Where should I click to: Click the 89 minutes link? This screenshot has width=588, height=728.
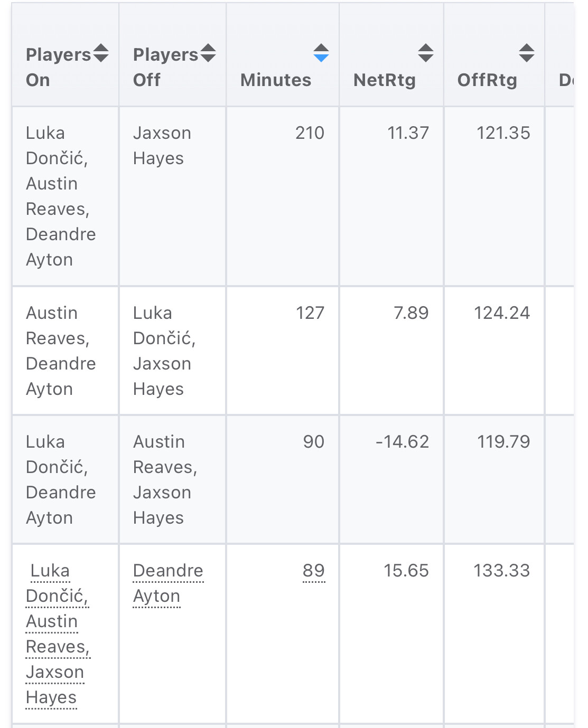(x=314, y=571)
